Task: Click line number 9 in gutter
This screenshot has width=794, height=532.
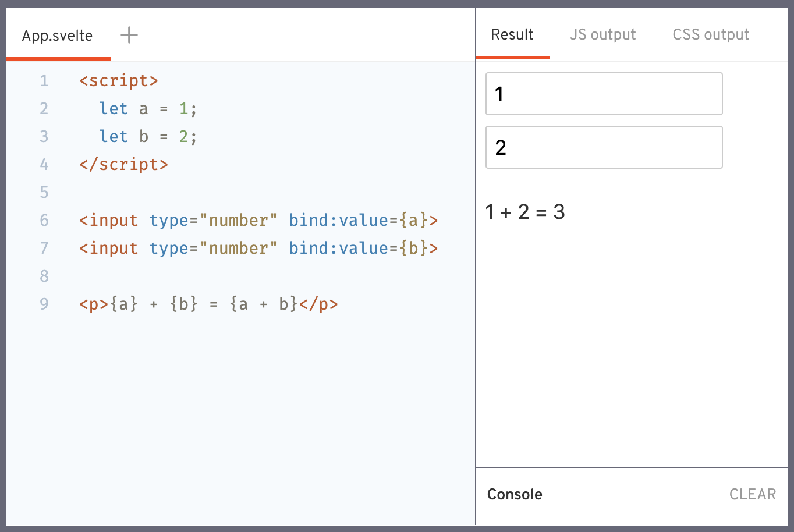Action: (44, 304)
